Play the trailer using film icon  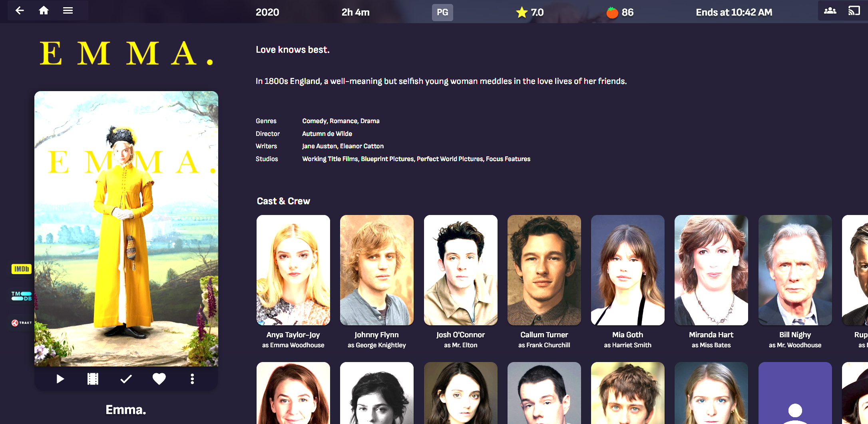[93, 379]
